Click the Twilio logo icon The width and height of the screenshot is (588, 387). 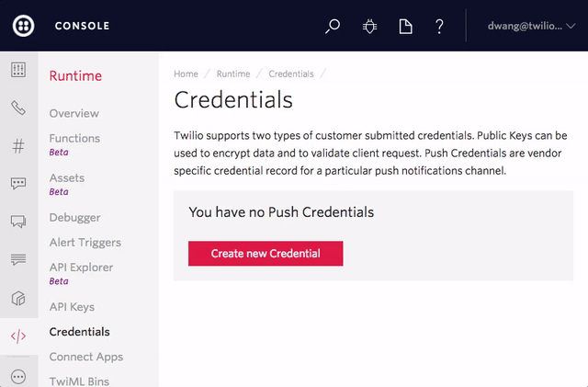coord(24,27)
